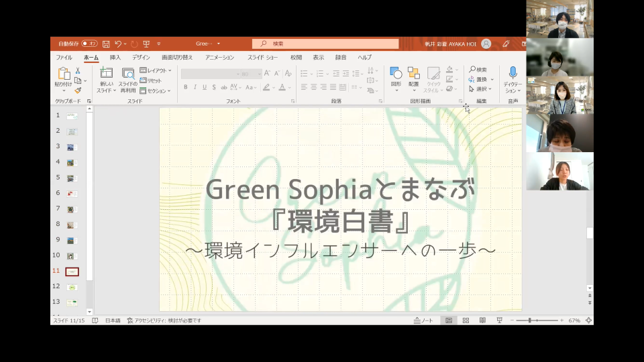Switch to the 表示 tab
Viewport: 644px width, 362px height.
pos(318,58)
